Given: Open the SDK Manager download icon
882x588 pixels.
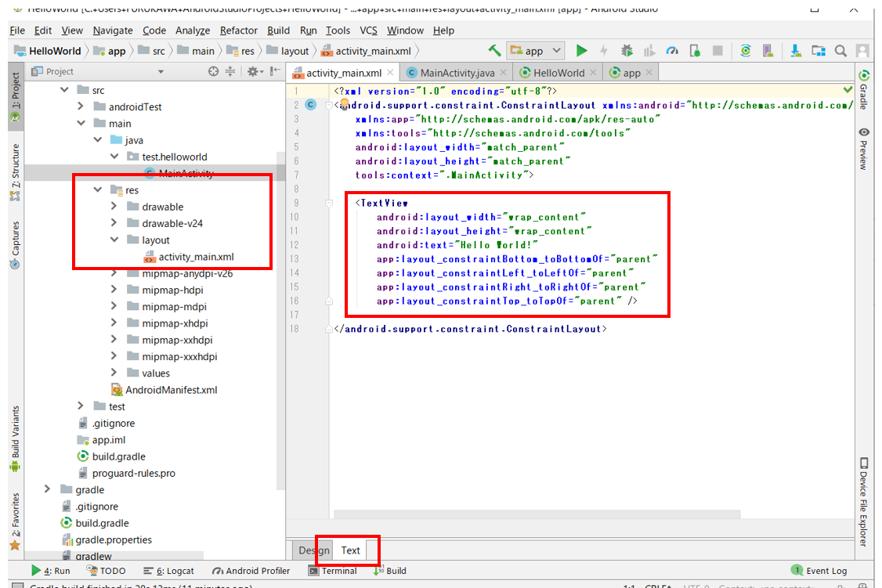Looking at the screenshot, I should pos(795,51).
